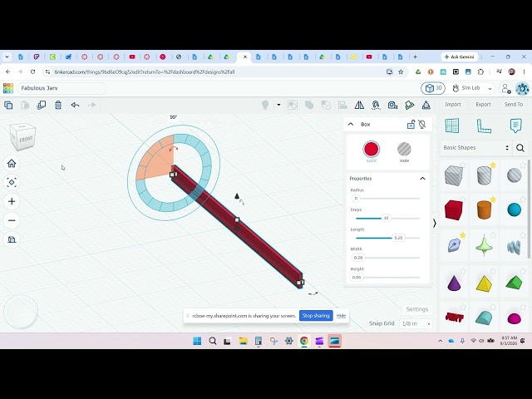The height and width of the screenshot is (399, 532).
Task: Click the Height value slider handle
Action: coord(357,278)
